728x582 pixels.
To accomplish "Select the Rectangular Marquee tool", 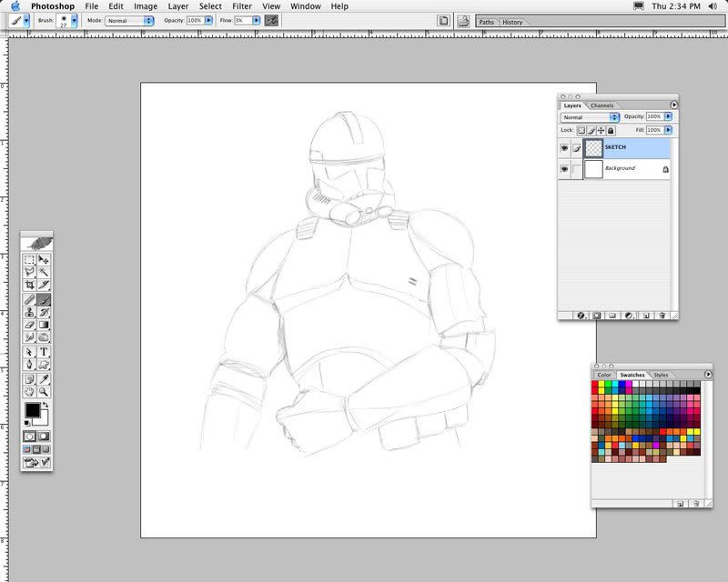I will click(29, 260).
